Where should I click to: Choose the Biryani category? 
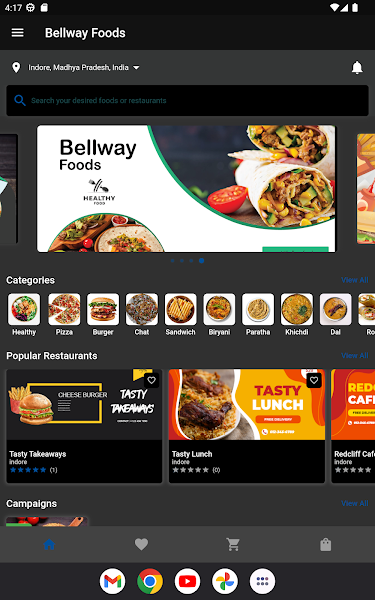coord(219,315)
